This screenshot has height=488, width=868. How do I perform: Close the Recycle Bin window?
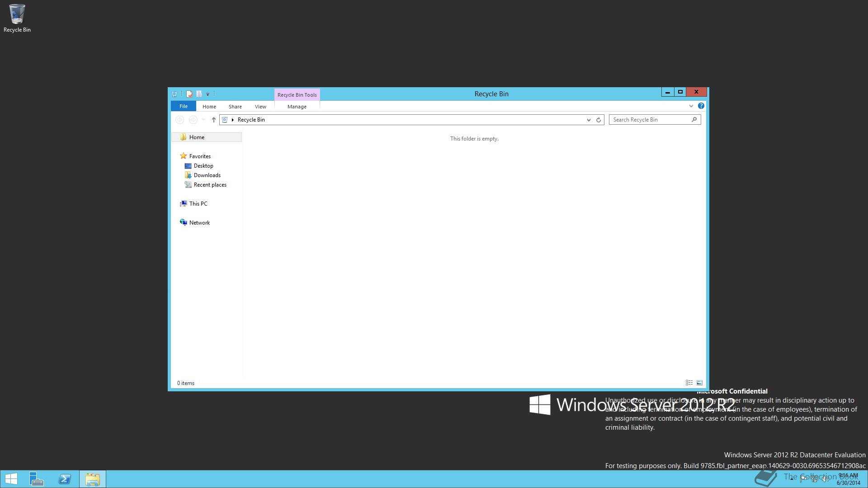(x=696, y=92)
